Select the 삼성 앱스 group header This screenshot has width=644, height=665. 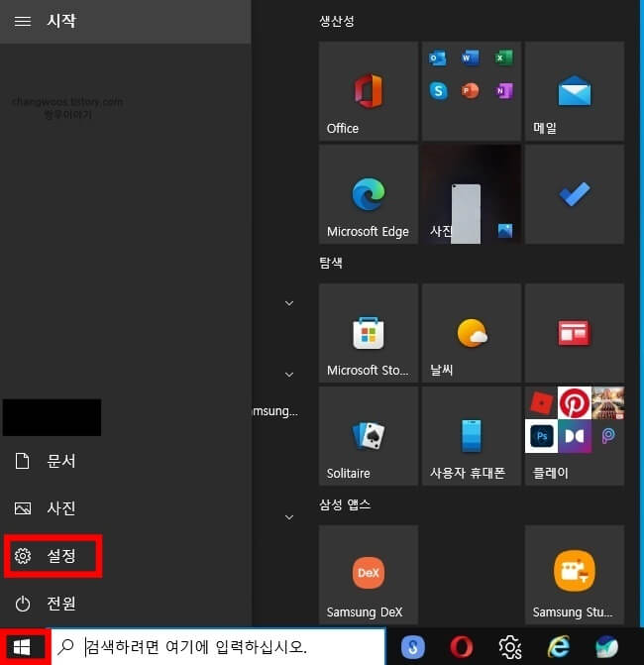click(x=345, y=504)
